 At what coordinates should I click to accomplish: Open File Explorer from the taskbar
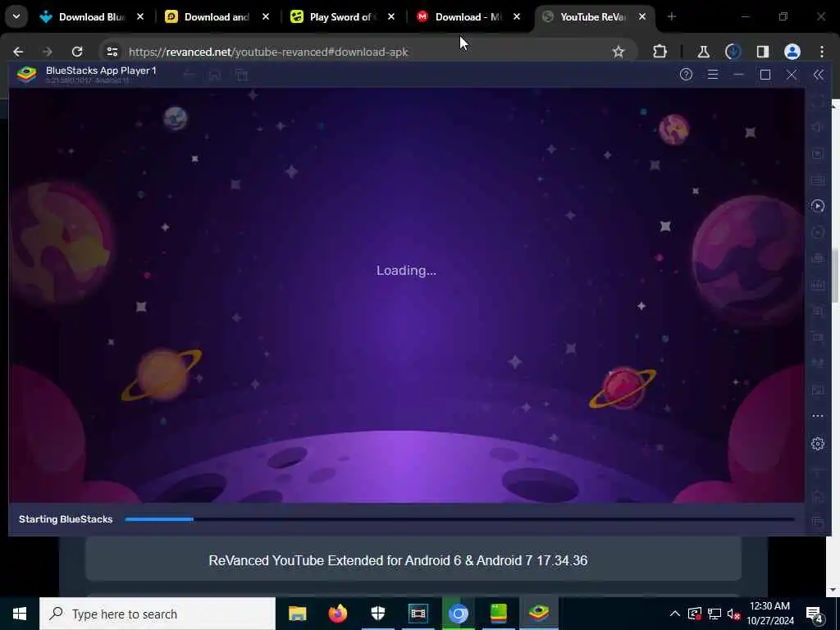tap(297, 614)
